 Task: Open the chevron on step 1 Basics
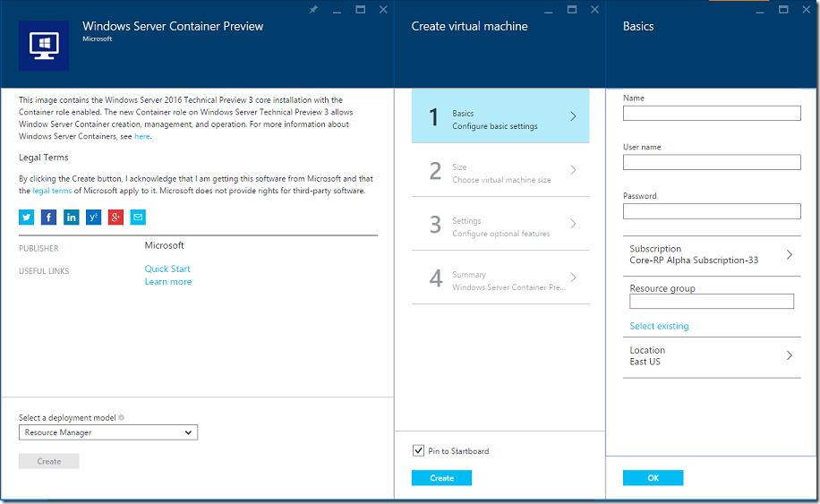tap(573, 116)
